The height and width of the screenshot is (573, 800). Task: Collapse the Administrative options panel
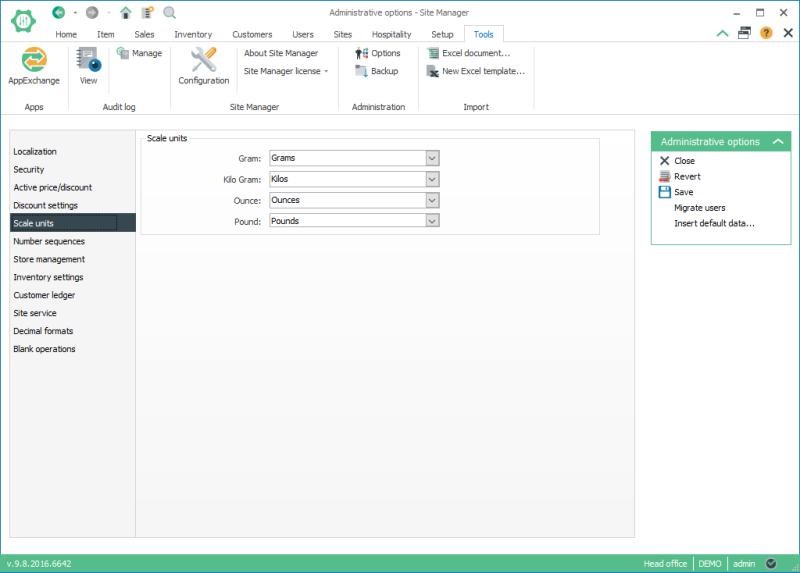coord(778,142)
